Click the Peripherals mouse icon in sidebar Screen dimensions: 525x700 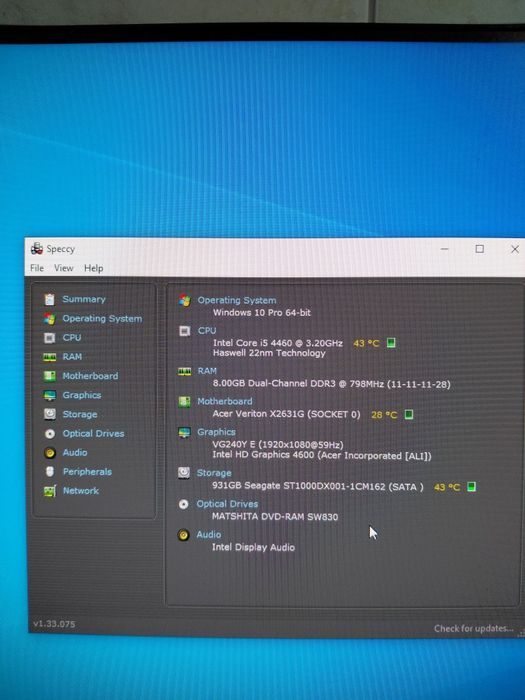[x=50, y=471]
